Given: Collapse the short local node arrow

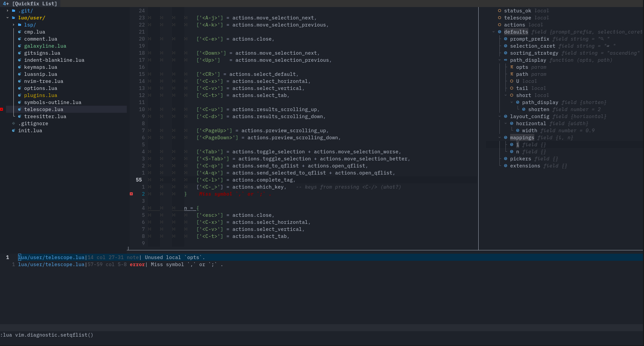Looking at the screenshot, I should 505,95.
